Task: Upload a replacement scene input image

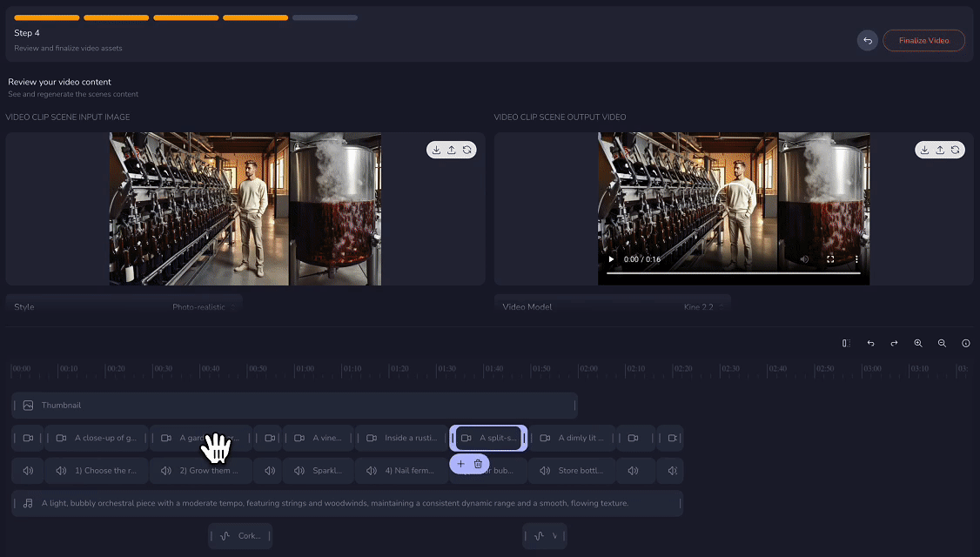Action: point(452,149)
